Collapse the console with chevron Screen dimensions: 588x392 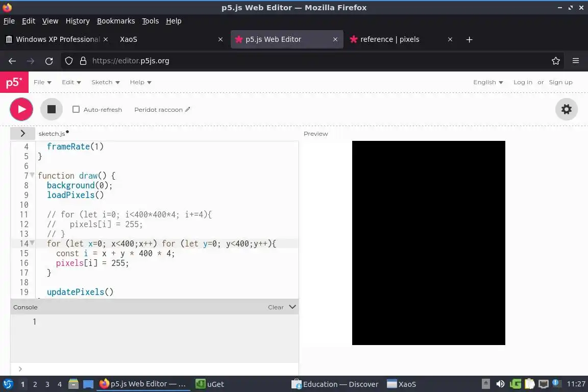point(292,307)
